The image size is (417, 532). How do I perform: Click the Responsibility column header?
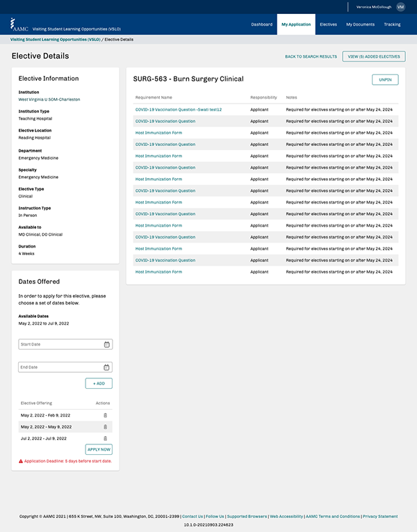point(263,97)
